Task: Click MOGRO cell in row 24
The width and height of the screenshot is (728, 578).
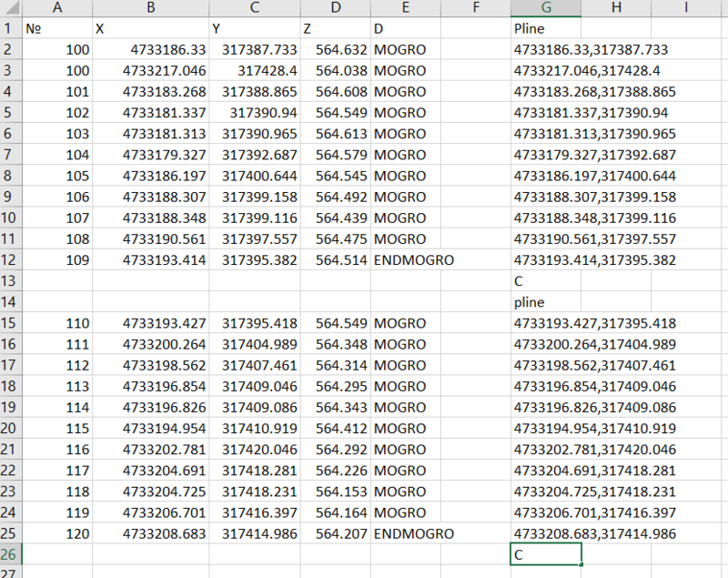Action: click(405, 512)
